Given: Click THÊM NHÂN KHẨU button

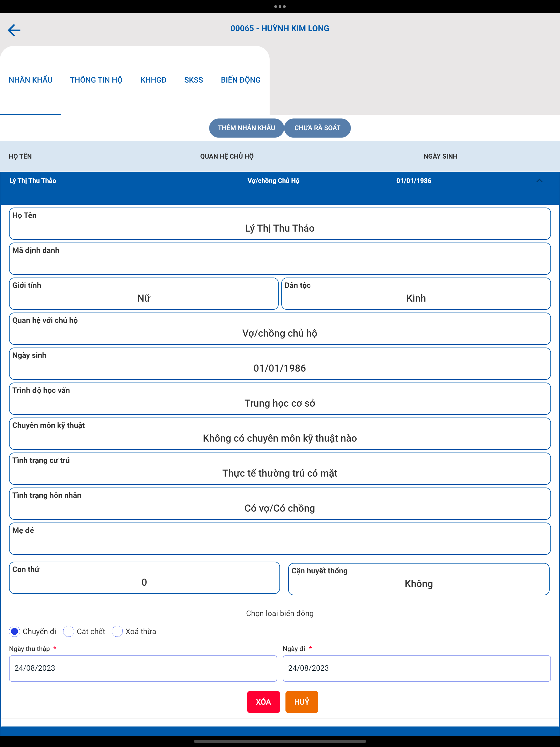Looking at the screenshot, I should coord(246,128).
